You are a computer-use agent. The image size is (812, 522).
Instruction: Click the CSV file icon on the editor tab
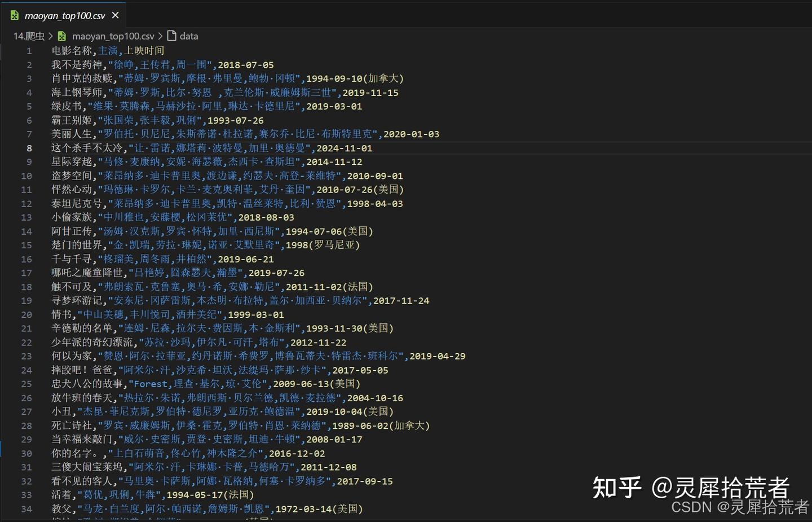point(14,16)
